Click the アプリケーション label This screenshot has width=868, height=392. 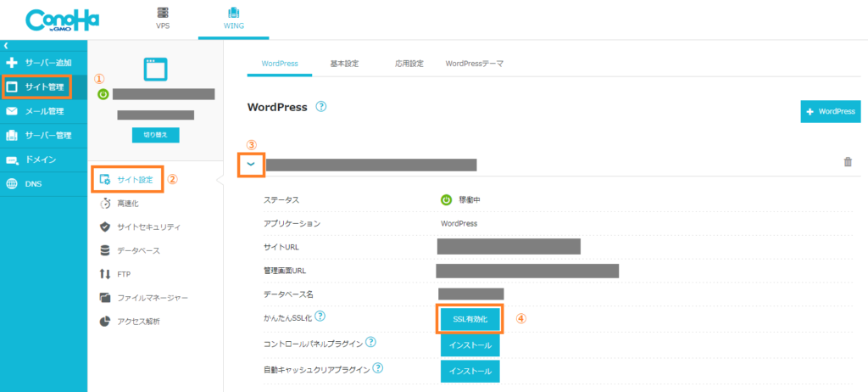pos(292,223)
